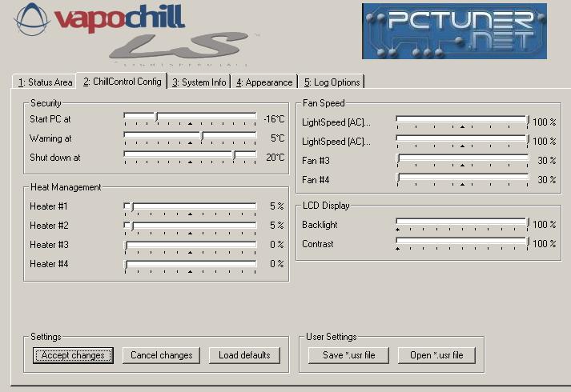Click the Fan #3 speed slider thumb

(398, 159)
